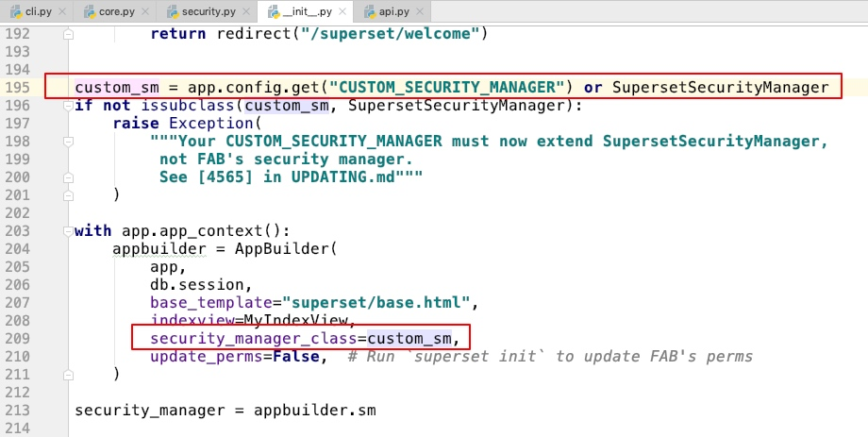Open the api.py editor tab

pos(391,11)
